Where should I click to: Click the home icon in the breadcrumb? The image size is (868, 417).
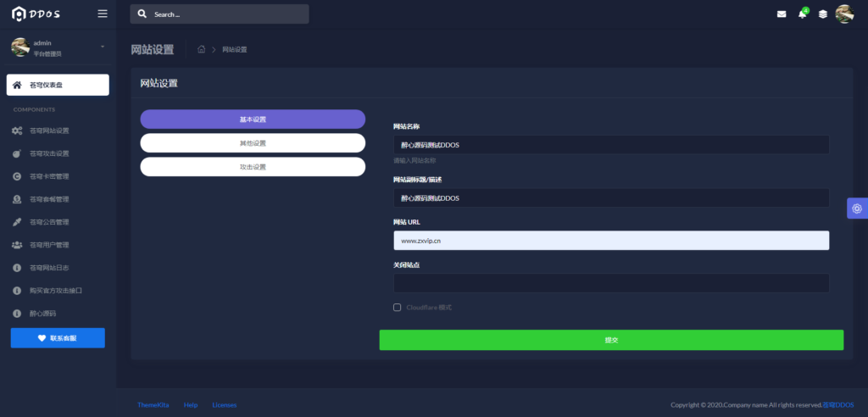tap(202, 49)
